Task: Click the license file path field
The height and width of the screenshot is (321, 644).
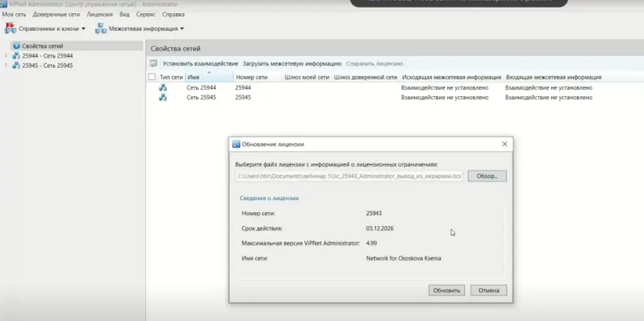Action: (x=349, y=176)
